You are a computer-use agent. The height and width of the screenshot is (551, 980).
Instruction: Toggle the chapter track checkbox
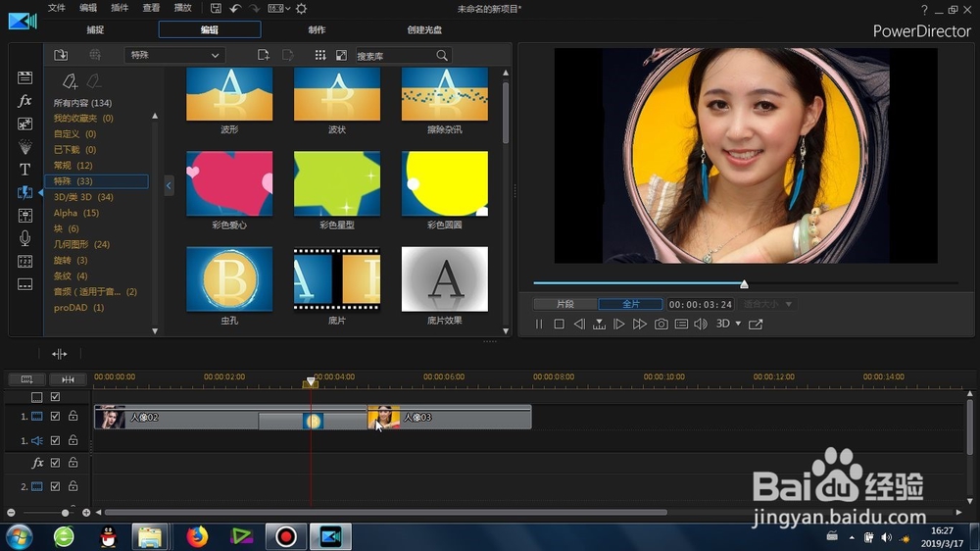(55, 396)
